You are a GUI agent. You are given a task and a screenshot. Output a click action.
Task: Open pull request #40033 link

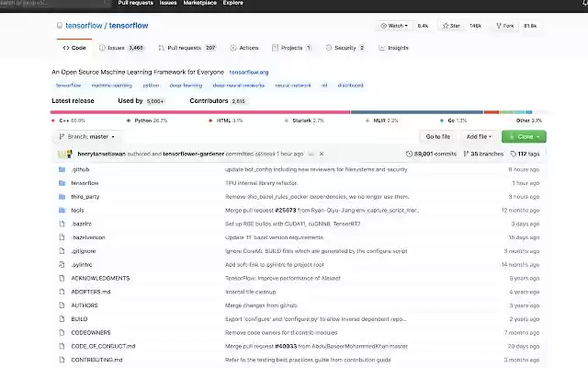pyautogui.click(x=286, y=346)
